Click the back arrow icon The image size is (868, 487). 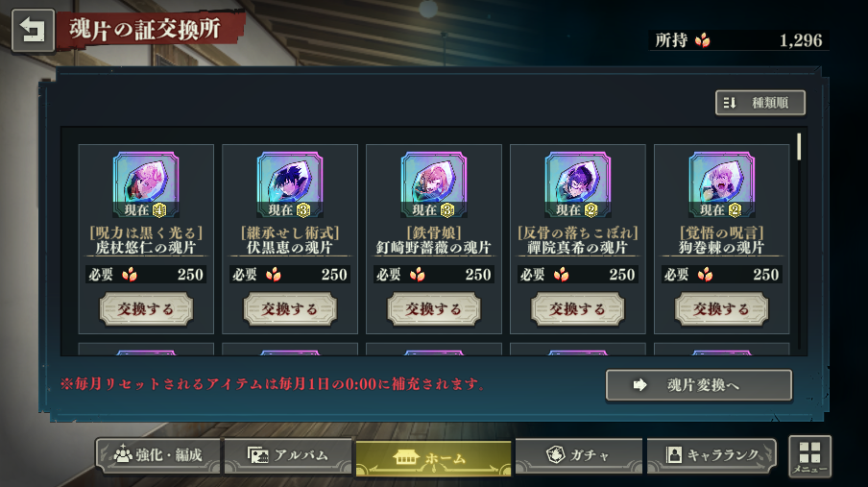pyautogui.click(x=33, y=31)
